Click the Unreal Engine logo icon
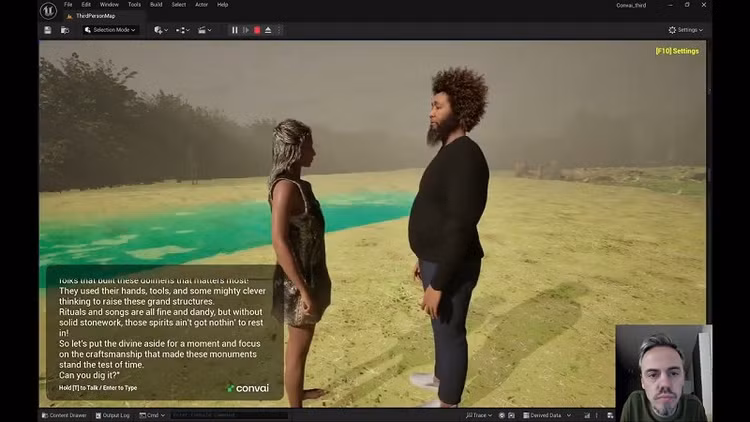750x422 pixels. [x=48, y=11]
